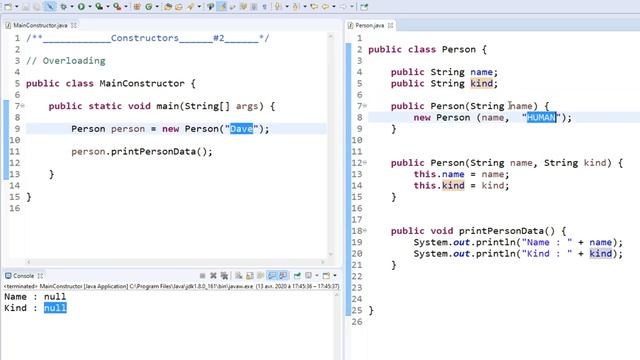This screenshot has height=360, width=640.
Task: Click the Coverage launch icon
Action: (x=99, y=7)
